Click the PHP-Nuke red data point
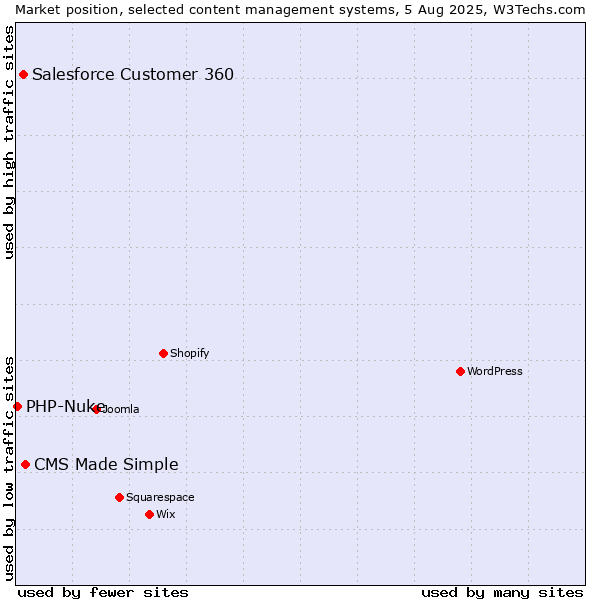This screenshot has height=600, width=600. [x=17, y=406]
